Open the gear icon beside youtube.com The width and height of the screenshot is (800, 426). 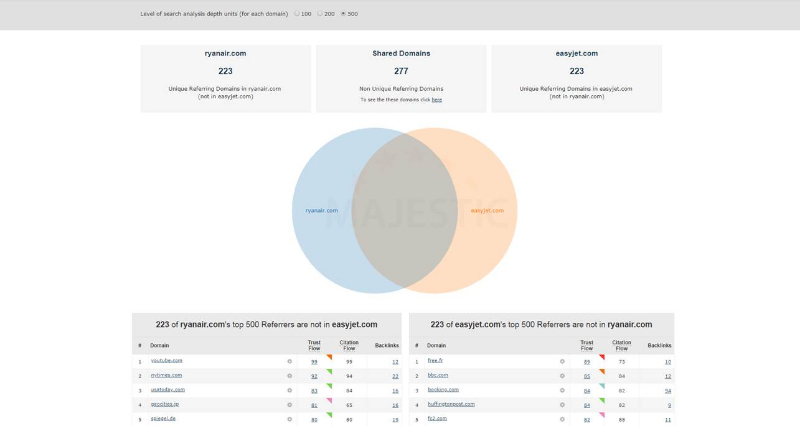point(289,361)
